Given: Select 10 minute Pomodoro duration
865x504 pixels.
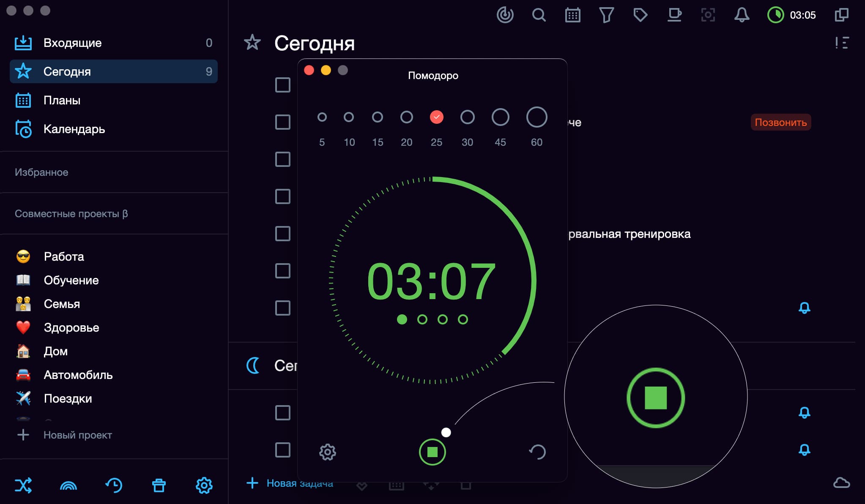Looking at the screenshot, I should click(349, 117).
